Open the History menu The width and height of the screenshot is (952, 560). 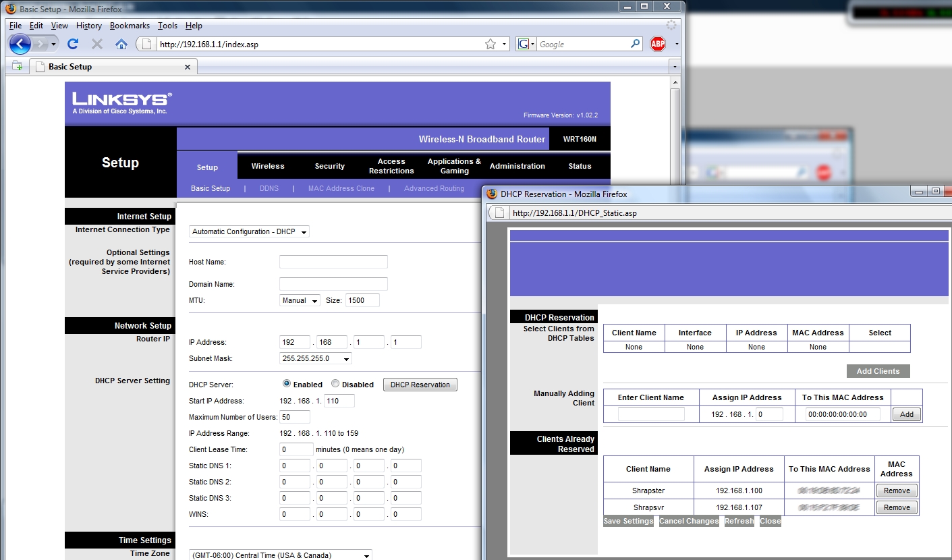point(89,26)
